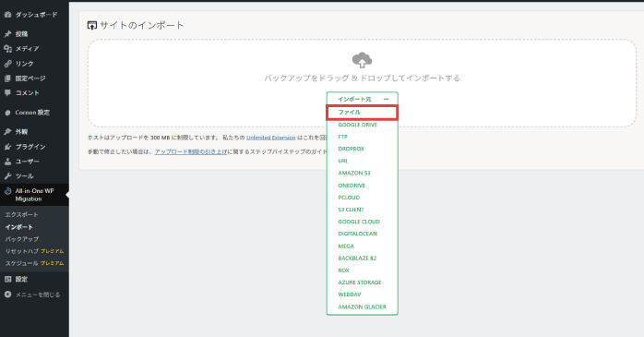Pick PCLOUD in import source menu

coord(349,198)
